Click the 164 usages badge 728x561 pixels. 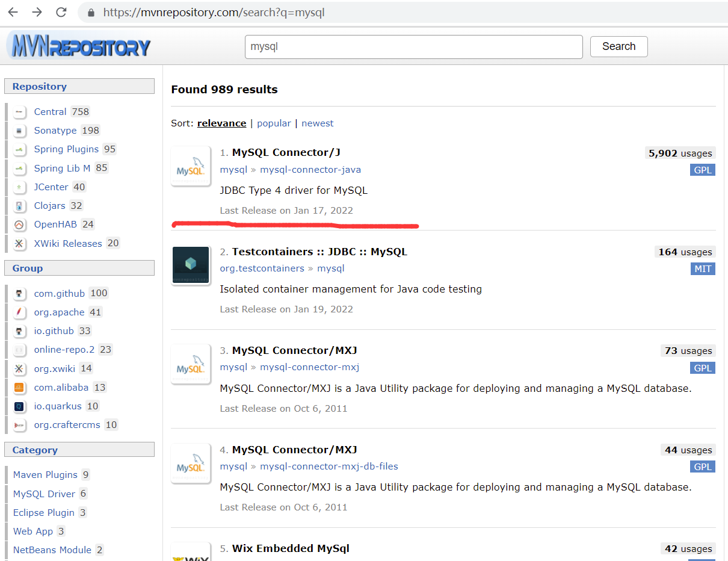685,252
